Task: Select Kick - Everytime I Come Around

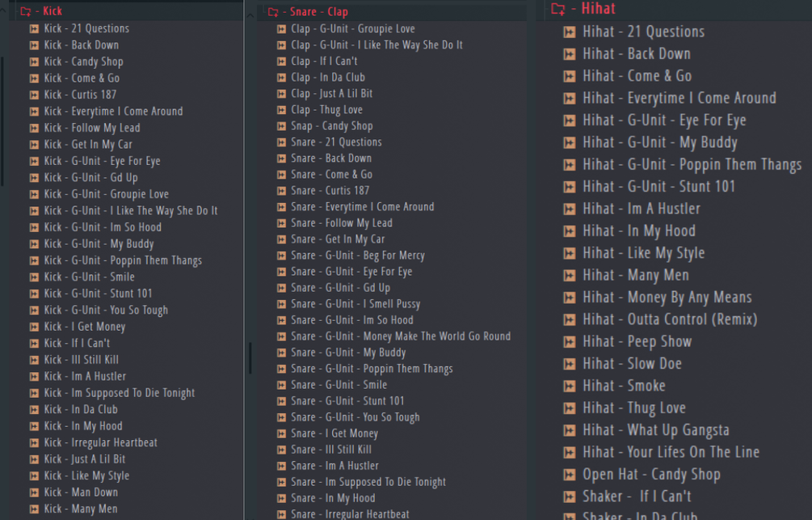Action: tap(113, 112)
